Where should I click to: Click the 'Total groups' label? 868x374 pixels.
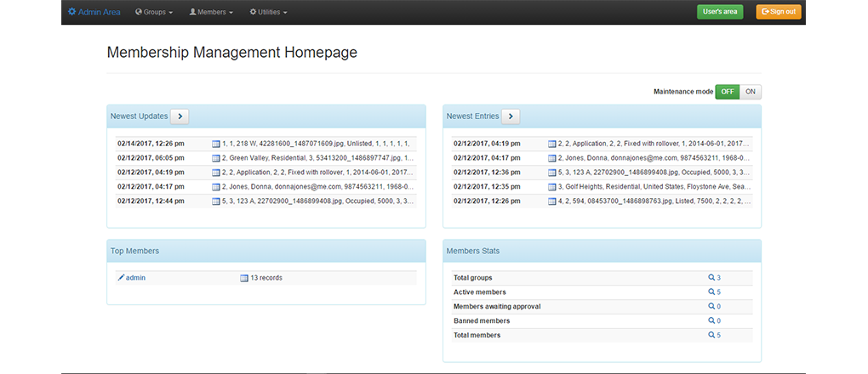pyautogui.click(x=473, y=278)
